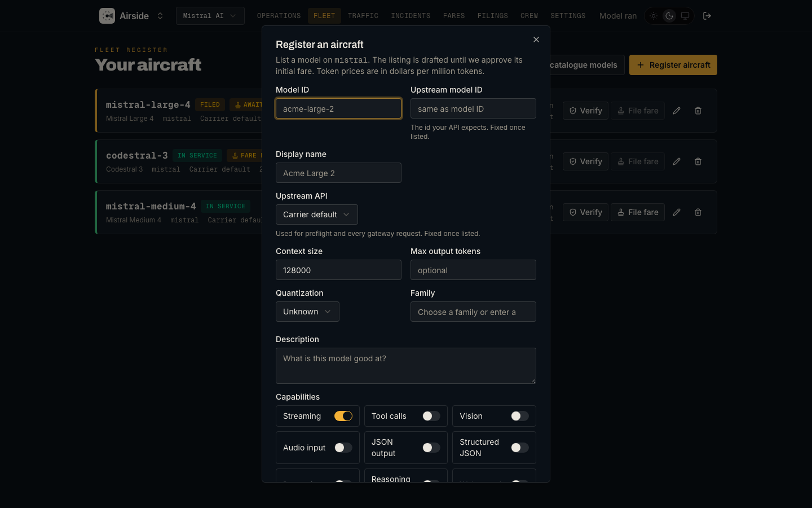The image size is (812, 508).
Task: Open the Traffic tab
Action: (x=363, y=16)
